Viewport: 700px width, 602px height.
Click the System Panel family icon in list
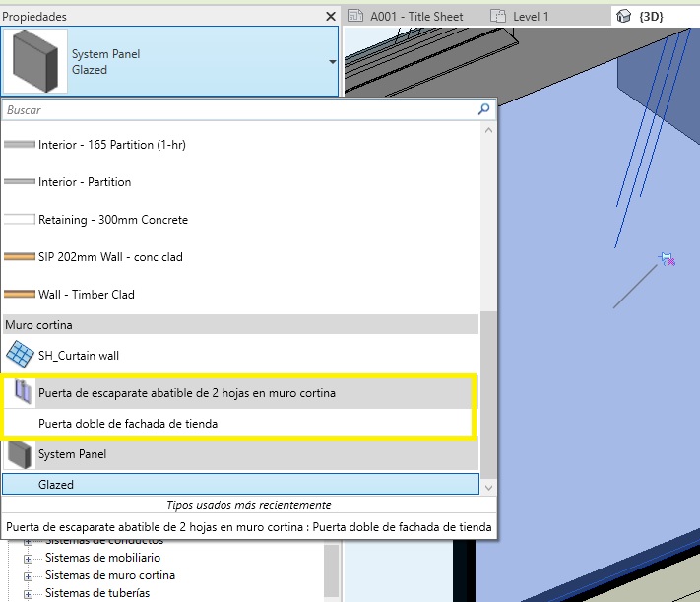(x=20, y=454)
